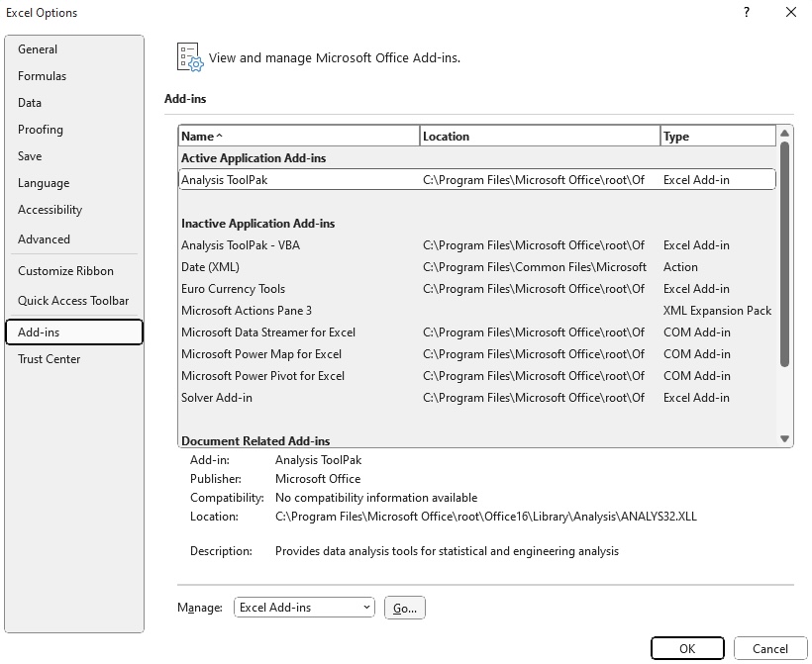This screenshot has width=812, height=664.
Task: Click the Go... button
Action: [404, 608]
